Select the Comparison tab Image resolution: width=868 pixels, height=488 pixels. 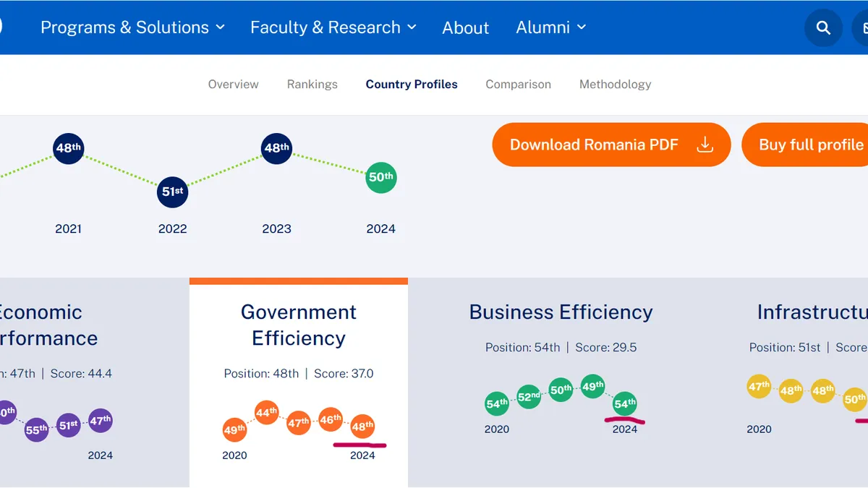pyautogui.click(x=518, y=85)
